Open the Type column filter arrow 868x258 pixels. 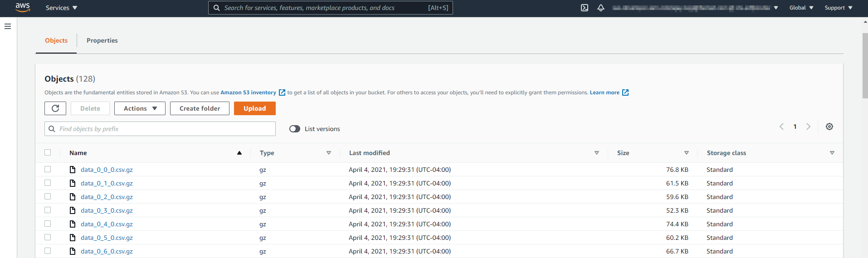329,153
